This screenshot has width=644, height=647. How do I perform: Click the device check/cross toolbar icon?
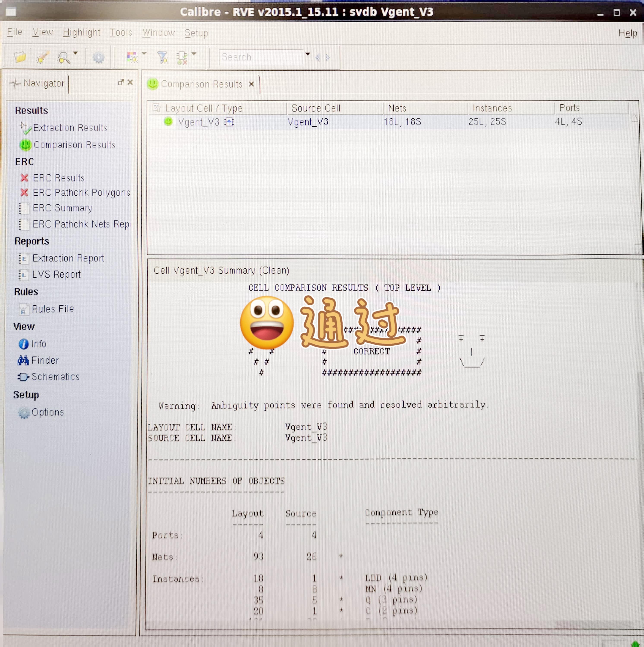(x=182, y=58)
